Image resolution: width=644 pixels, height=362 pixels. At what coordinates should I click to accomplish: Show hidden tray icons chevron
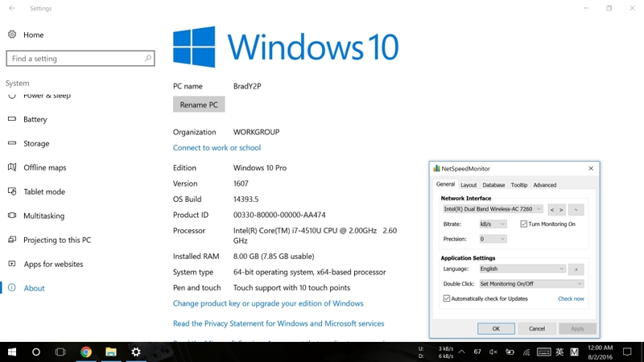461,352
